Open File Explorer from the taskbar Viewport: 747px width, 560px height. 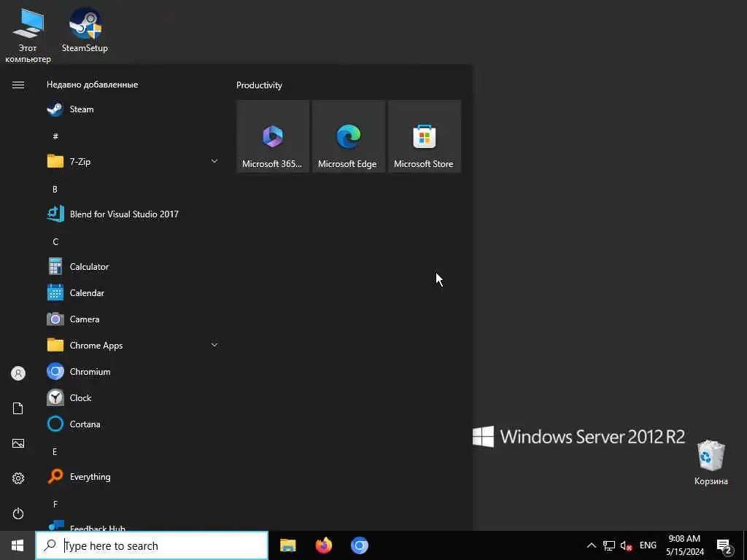(287, 545)
